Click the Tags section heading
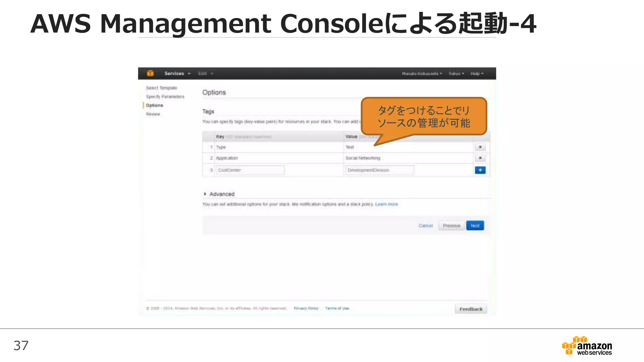644x362 pixels. [208, 112]
